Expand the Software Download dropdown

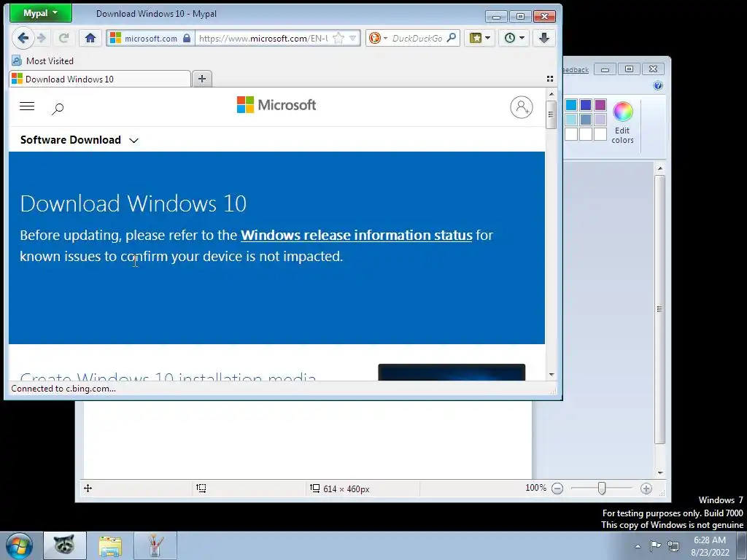pyautogui.click(x=79, y=140)
